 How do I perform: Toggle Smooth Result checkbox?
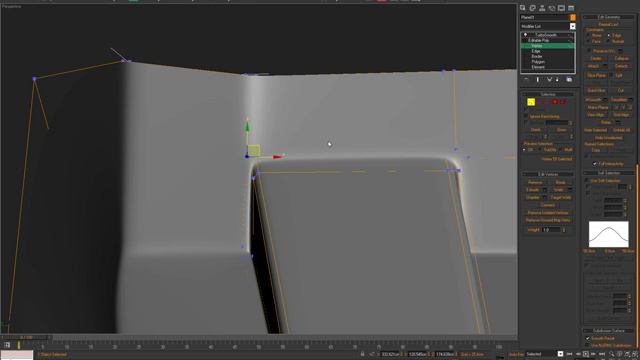(x=588, y=338)
